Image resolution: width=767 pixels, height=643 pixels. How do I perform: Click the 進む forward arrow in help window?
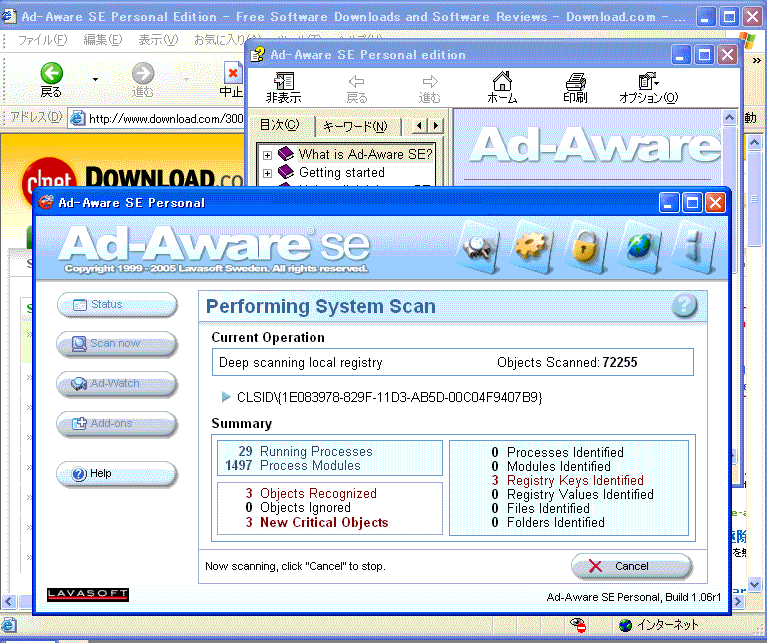[429, 89]
